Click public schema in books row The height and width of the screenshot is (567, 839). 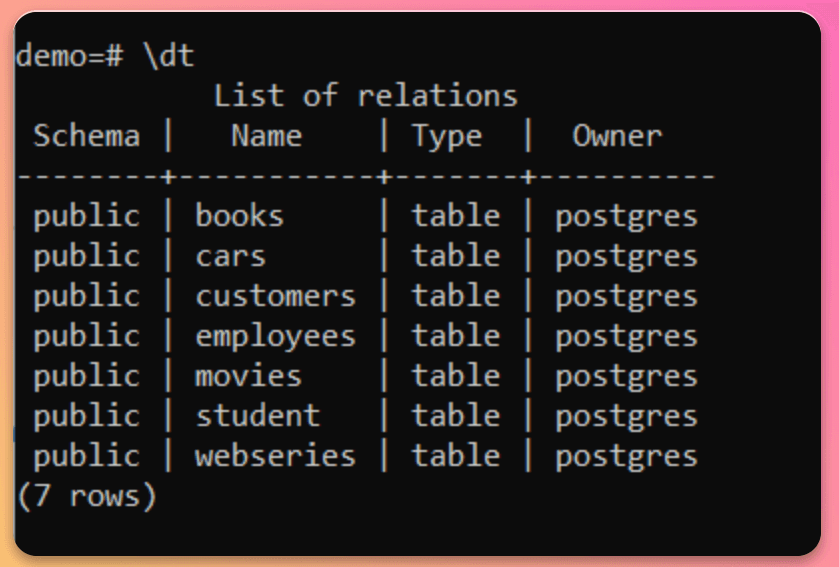(87, 217)
